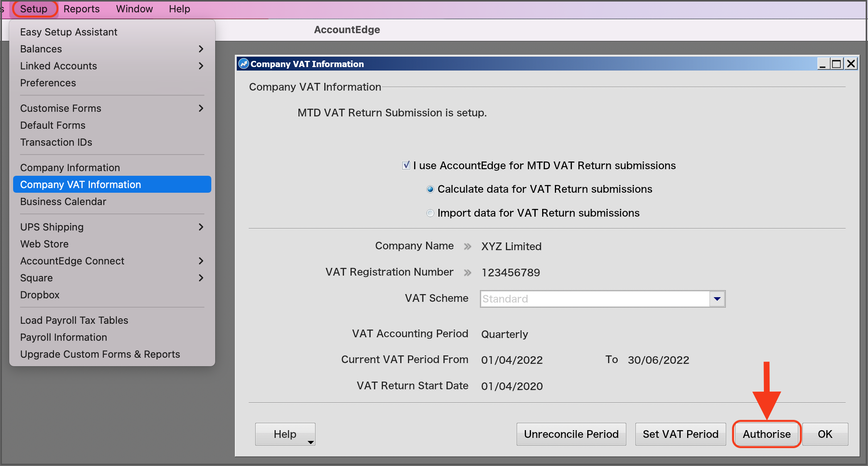Click the company name XYZ Limited
Image resolution: width=868 pixels, height=466 pixels.
tap(511, 246)
